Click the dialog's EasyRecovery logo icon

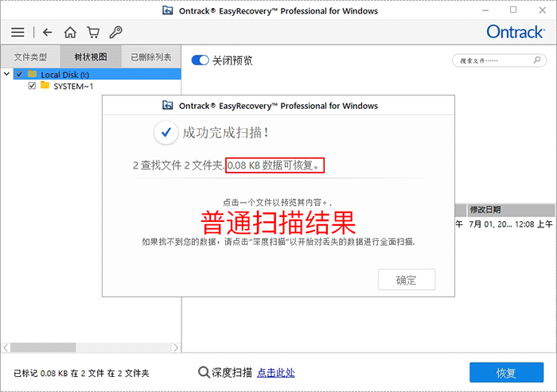coord(168,106)
